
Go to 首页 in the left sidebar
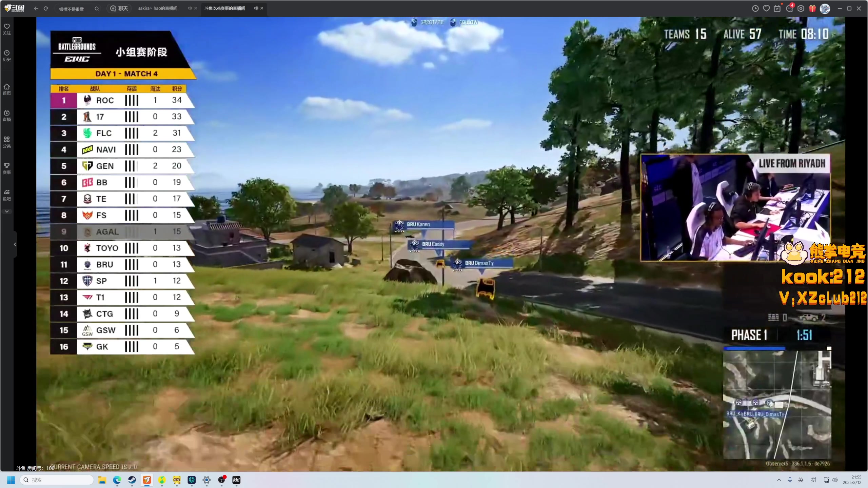click(7, 89)
